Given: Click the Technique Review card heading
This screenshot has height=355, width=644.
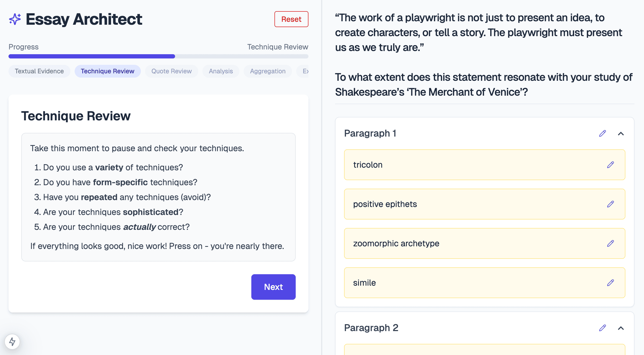Looking at the screenshot, I should coord(76,116).
